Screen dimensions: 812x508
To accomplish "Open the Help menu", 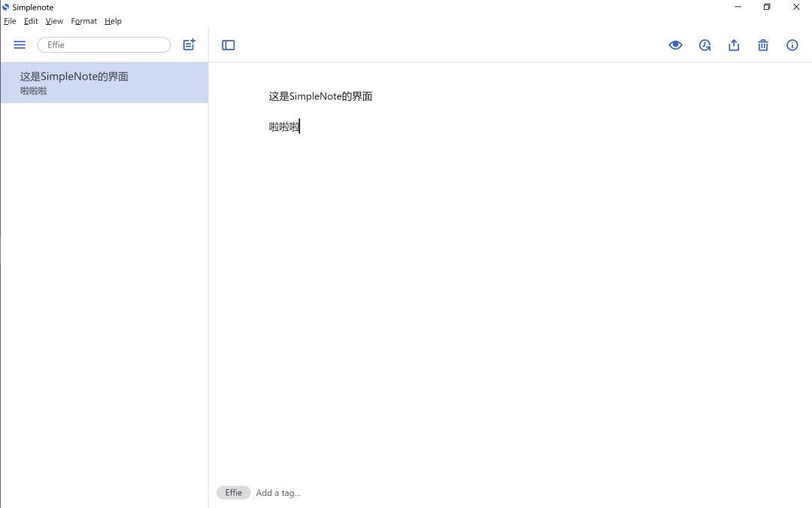I will click(x=113, y=21).
